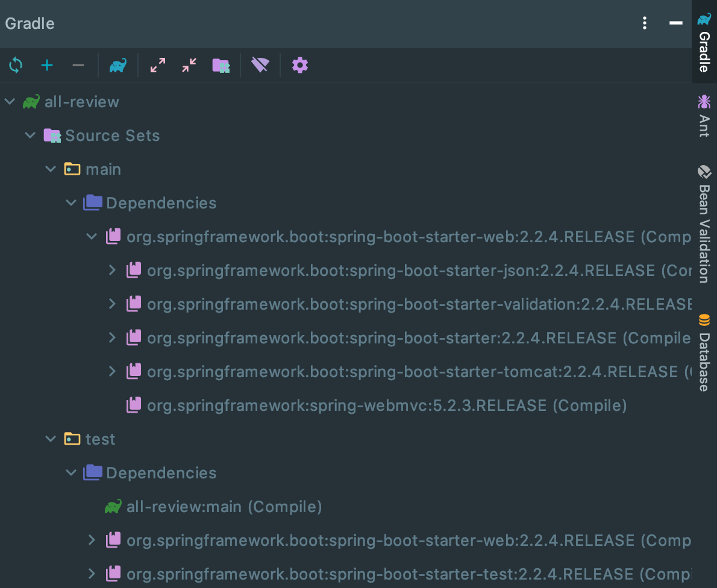Execute Gradle task via elephant toolbar icon
Screen dimensions: 717x588
[118, 66]
